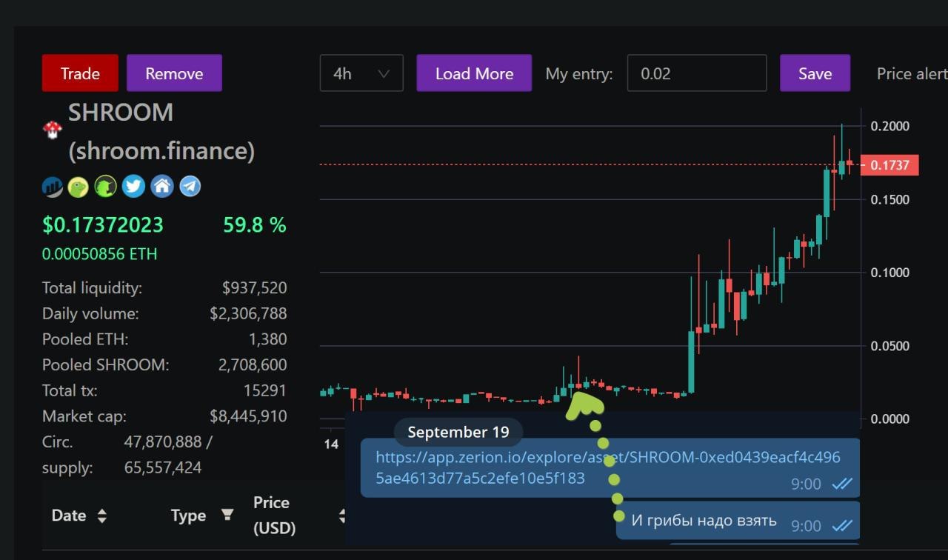This screenshot has height=560, width=948.
Task: Sort transactions with the Date sort arrows
Action: 101,516
